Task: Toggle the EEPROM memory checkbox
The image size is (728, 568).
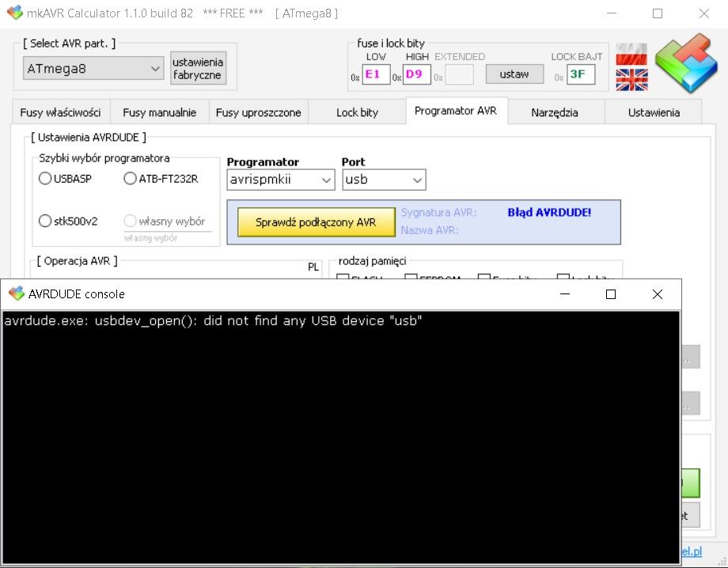Action: 411,277
